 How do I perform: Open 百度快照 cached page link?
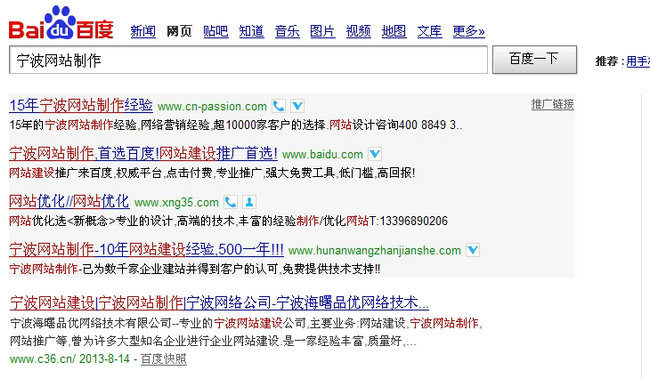164,359
